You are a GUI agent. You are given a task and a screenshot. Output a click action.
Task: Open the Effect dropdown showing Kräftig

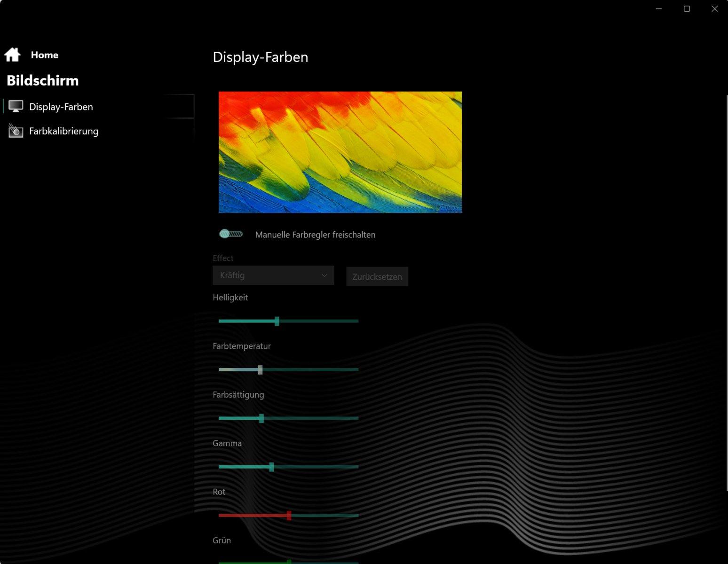[273, 275]
